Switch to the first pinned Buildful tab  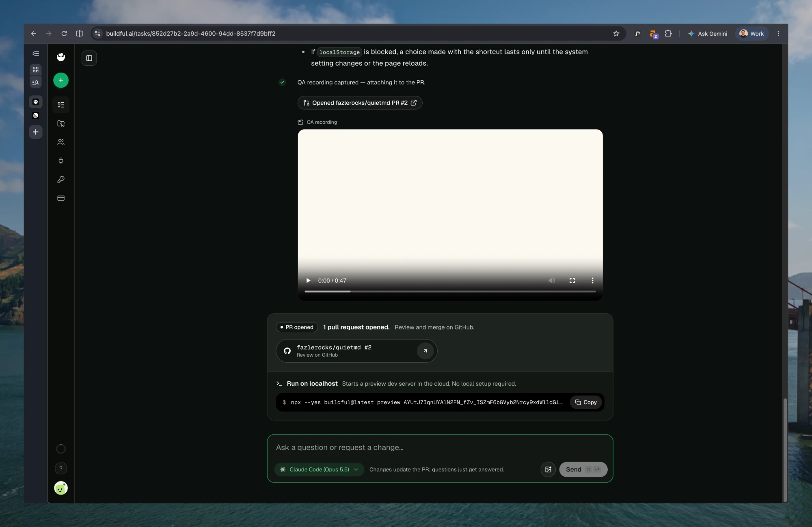pyautogui.click(x=36, y=102)
